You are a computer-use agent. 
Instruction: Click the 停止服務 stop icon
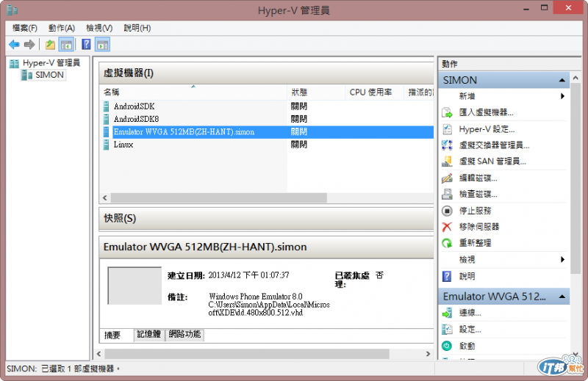click(447, 211)
